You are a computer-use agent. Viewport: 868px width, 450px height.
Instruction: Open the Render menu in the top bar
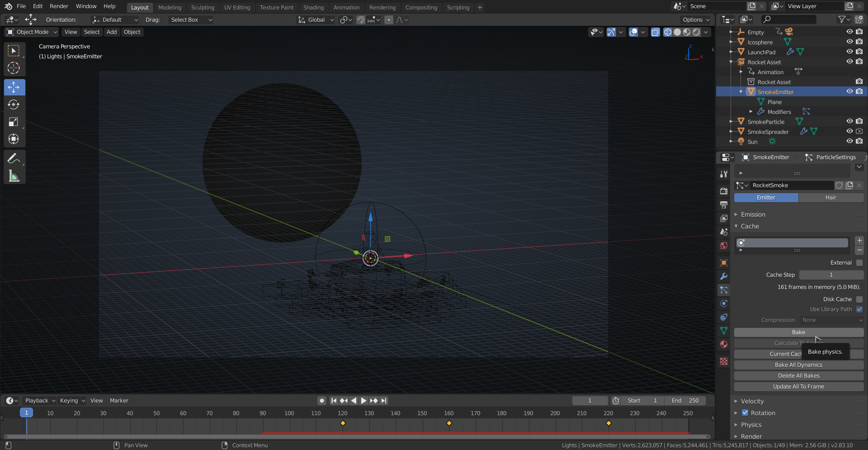tap(58, 6)
